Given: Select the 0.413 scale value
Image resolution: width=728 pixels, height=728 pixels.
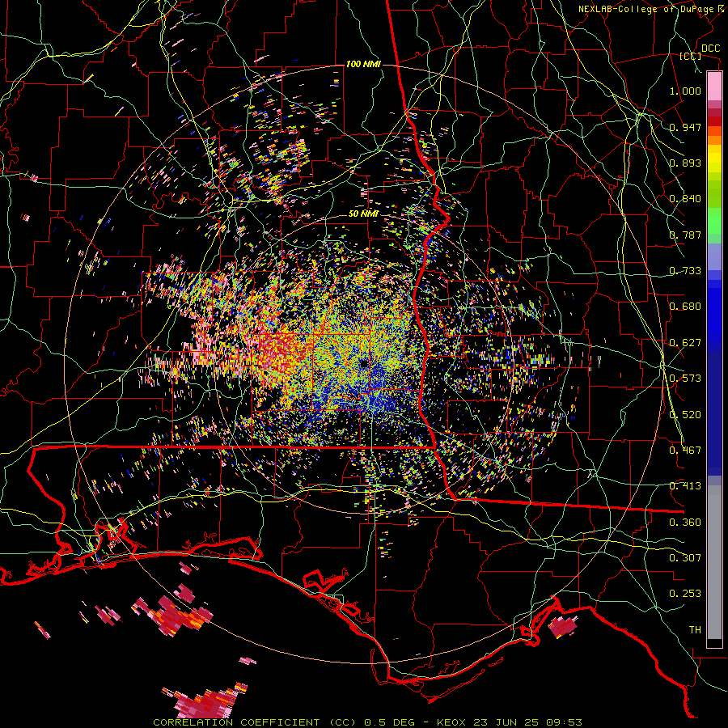Looking at the screenshot, I should click(x=685, y=486).
